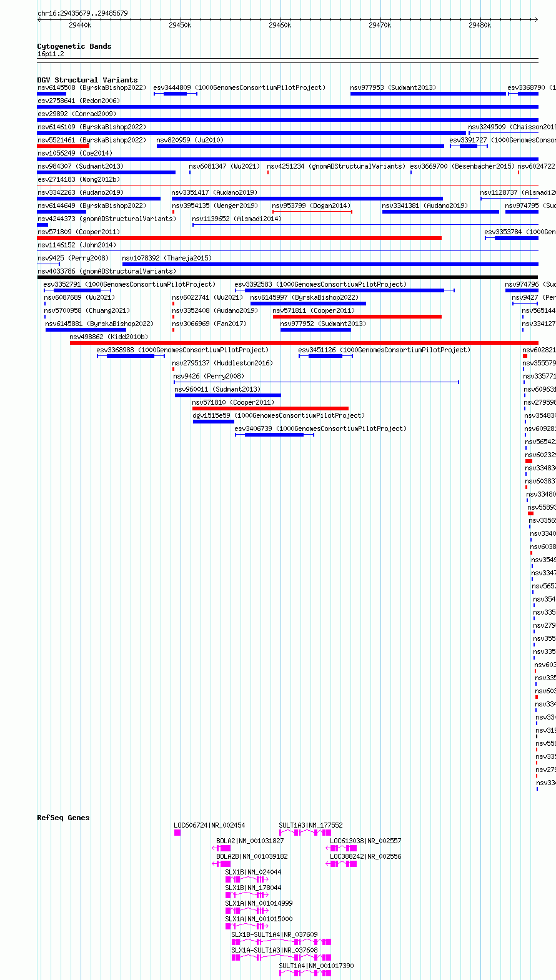Click nsv6145881 (ByrskaBishop2022) label

click(x=99, y=324)
